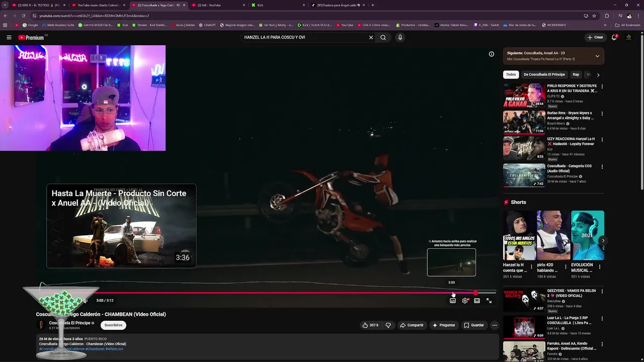Open the #WhiteLion hashtag link
This screenshot has width=644, height=362.
pos(114,349)
